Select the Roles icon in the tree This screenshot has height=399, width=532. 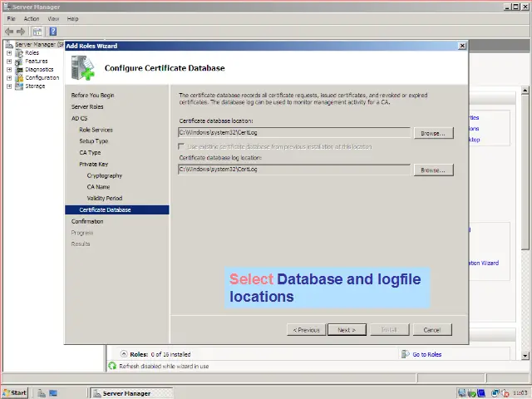(19, 53)
